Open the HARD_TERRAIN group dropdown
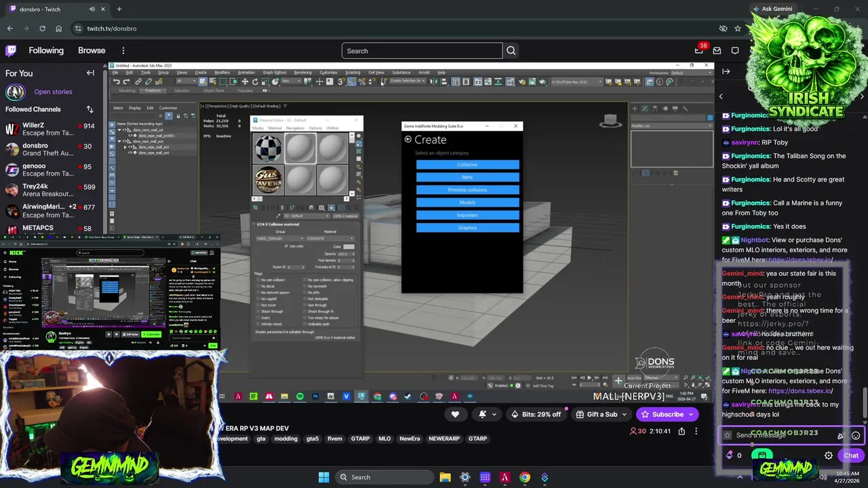The image size is (868, 488). tap(279, 239)
